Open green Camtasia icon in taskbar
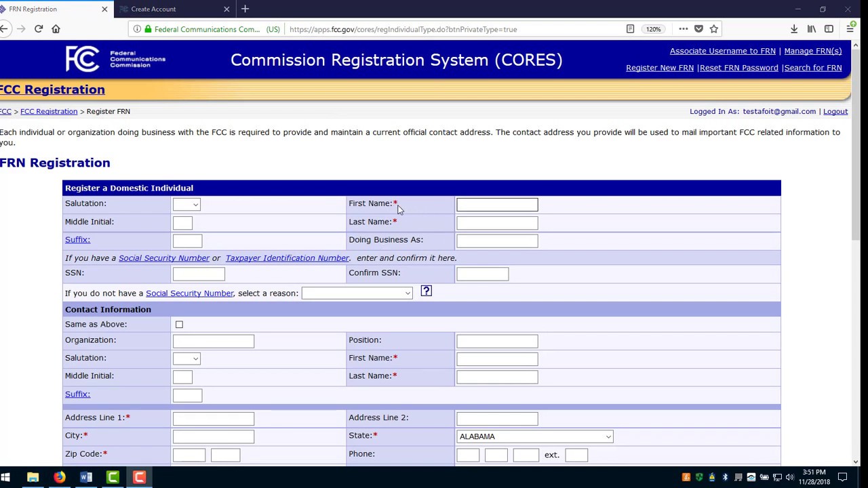Image resolution: width=868 pixels, height=488 pixels. [x=113, y=478]
